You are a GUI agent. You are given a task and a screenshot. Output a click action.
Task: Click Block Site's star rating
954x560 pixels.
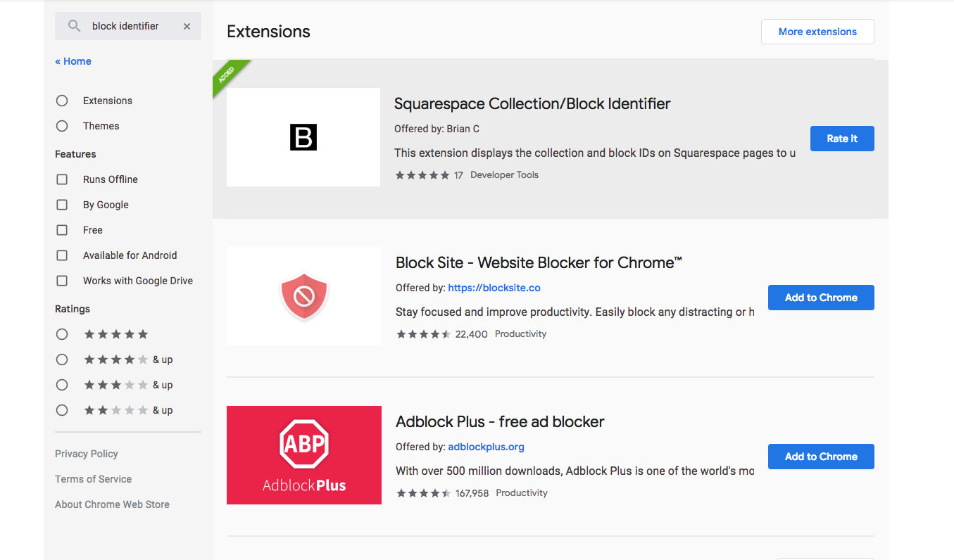pyautogui.click(x=424, y=334)
